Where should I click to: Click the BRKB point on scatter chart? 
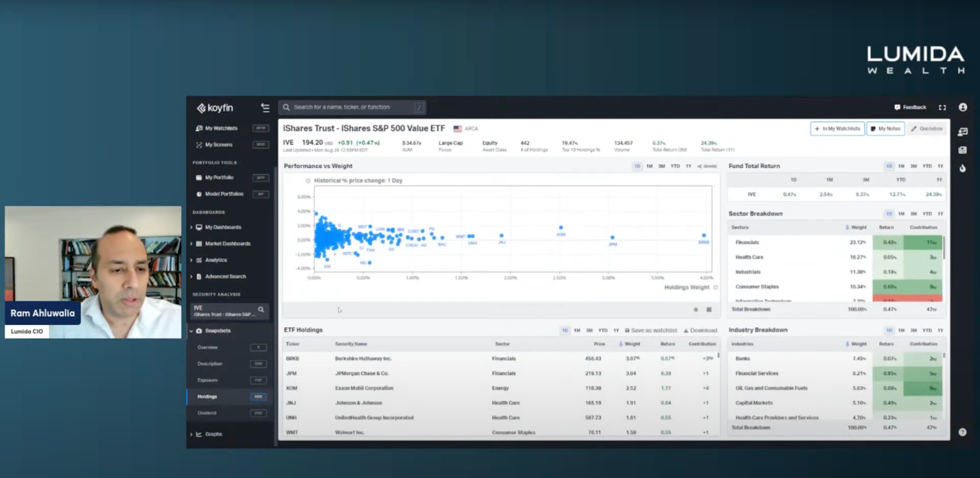[x=704, y=235]
